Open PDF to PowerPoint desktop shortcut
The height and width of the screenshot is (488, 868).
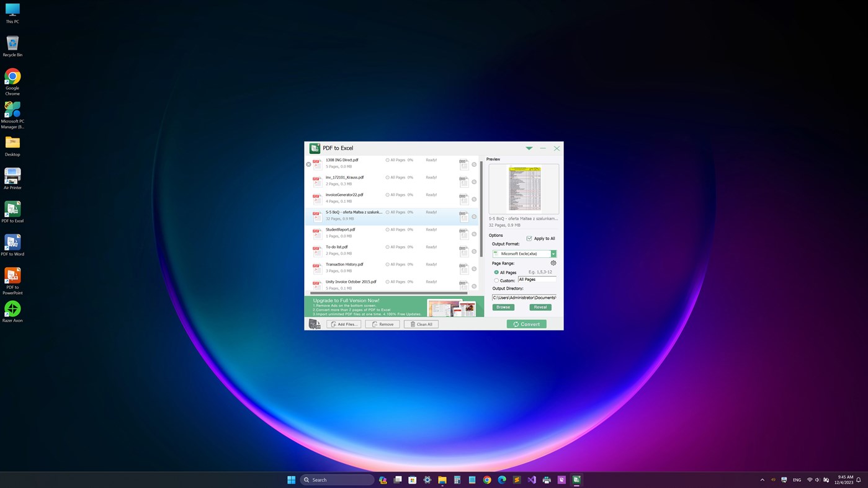coord(12,275)
